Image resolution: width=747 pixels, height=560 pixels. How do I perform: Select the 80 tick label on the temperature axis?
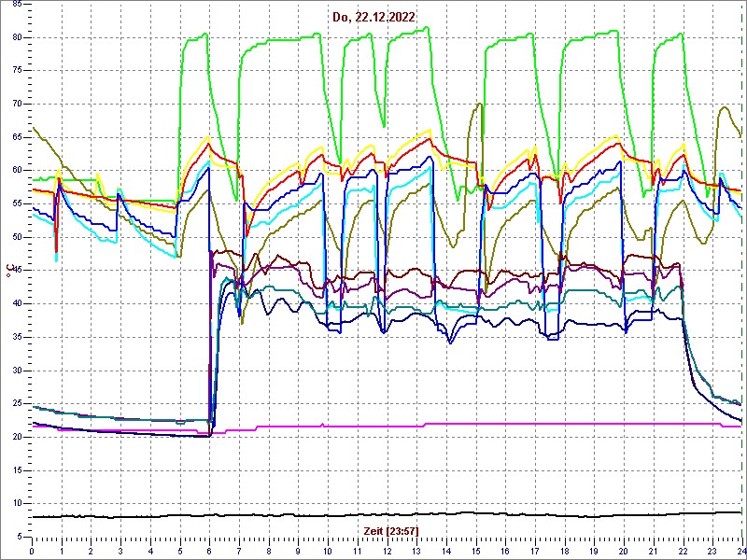pyautogui.click(x=17, y=37)
